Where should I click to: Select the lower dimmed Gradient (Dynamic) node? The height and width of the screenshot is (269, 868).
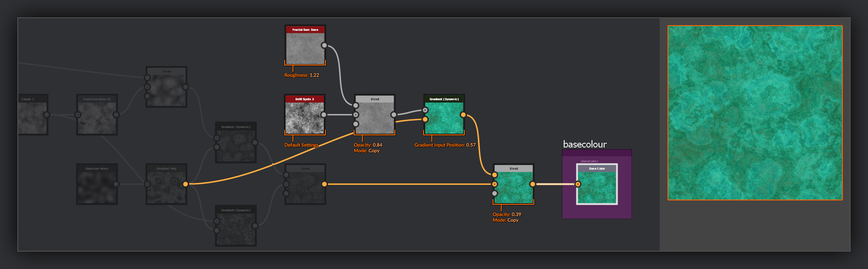click(x=236, y=226)
